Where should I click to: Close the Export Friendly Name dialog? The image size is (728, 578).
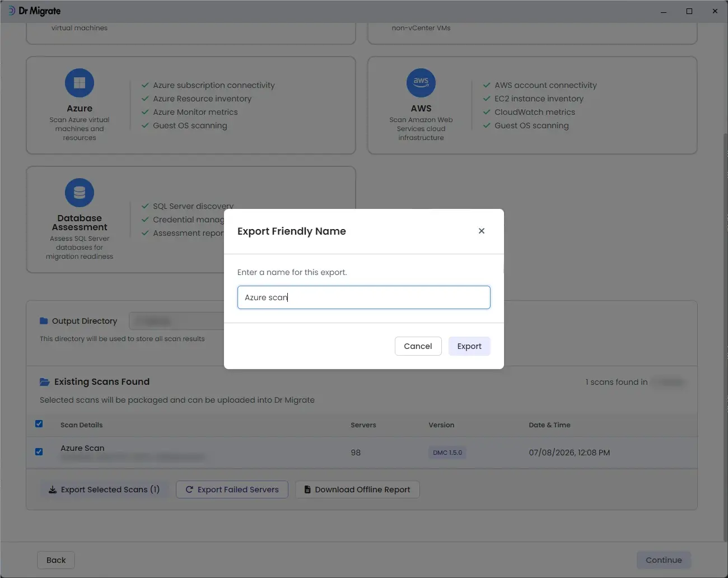(482, 231)
